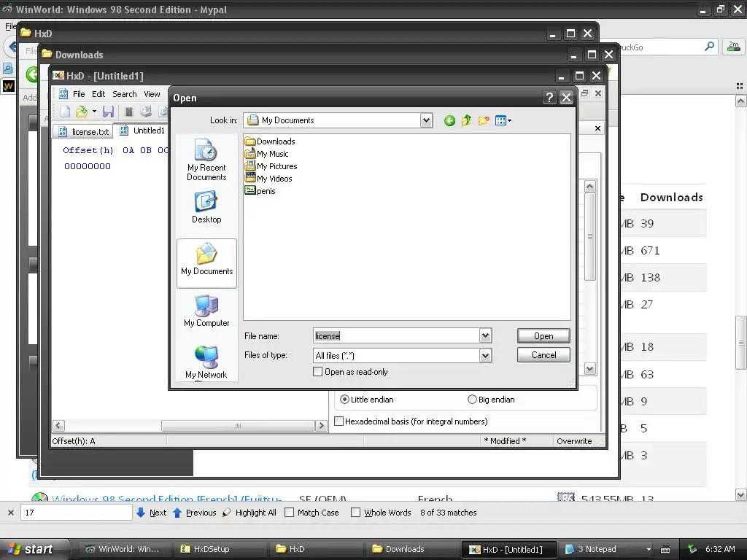
Task: Select My Recent Documents in places bar
Action: tap(206, 160)
